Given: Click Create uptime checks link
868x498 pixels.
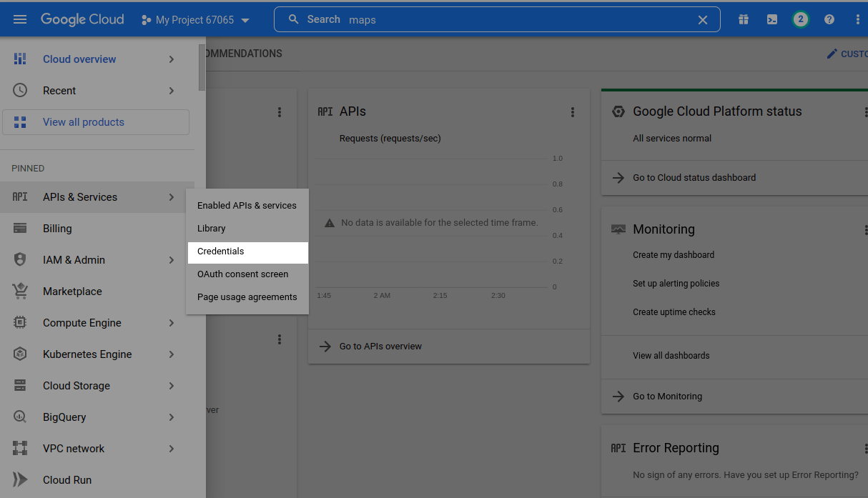Looking at the screenshot, I should click(674, 312).
